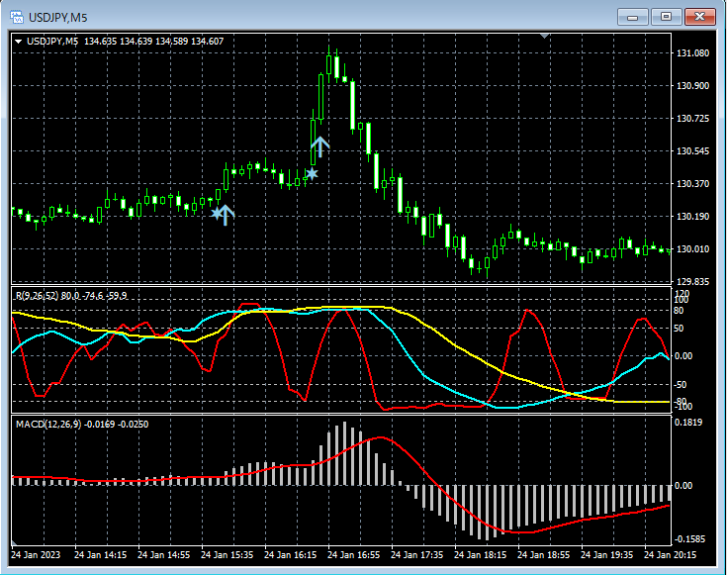Click the tallest candle at the 131.080 peak
This screenshot has width=728, height=575.
(x=328, y=64)
